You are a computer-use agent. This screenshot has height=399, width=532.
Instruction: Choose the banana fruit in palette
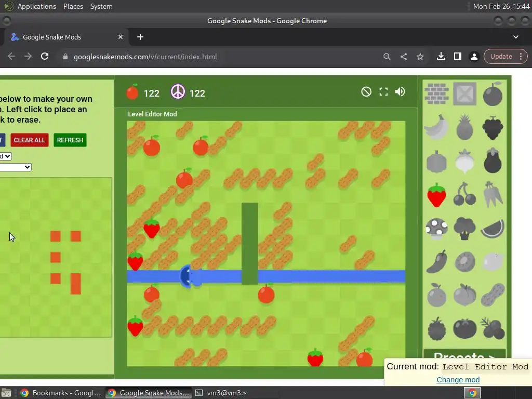(x=436, y=127)
